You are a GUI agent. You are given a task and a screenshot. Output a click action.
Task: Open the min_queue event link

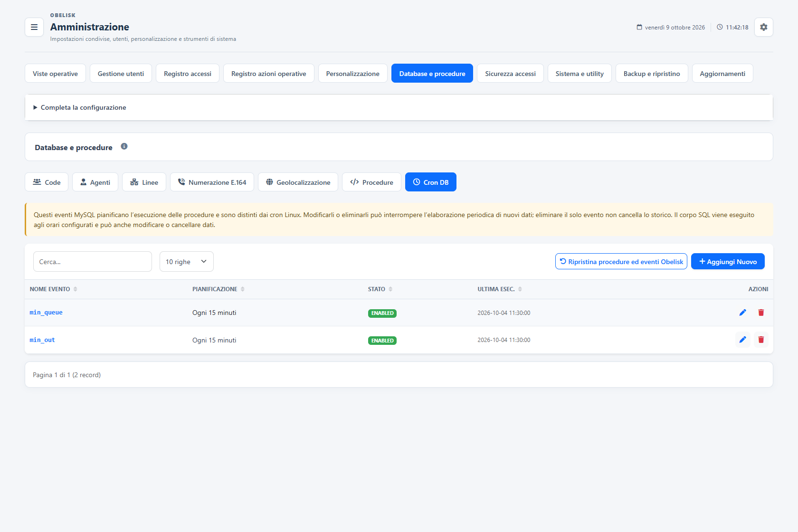coord(46,313)
